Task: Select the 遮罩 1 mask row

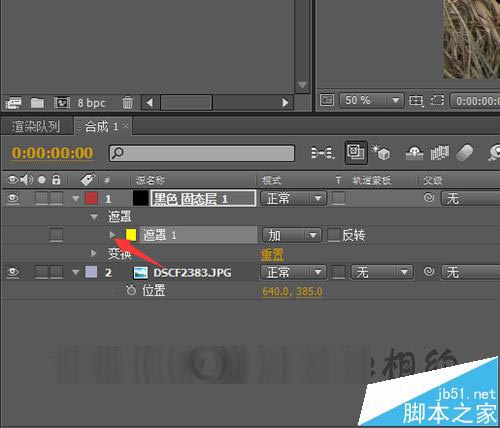Action: coord(199,235)
